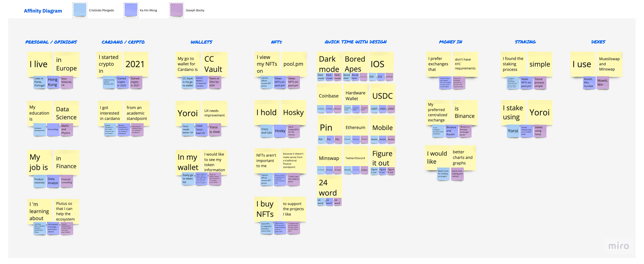Select the 'Bored Apes' yellow sticky note

[x=355, y=63]
